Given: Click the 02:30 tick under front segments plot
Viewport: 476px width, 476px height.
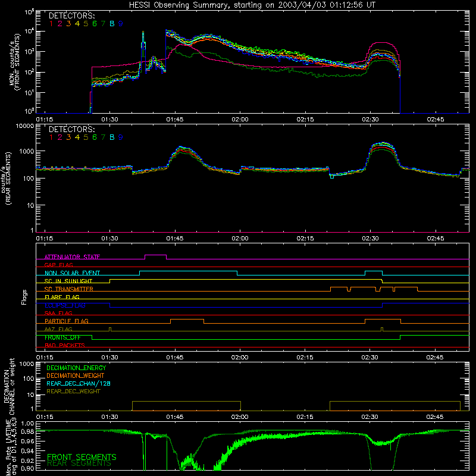Looking at the screenshot, I should pyautogui.click(x=370, y=120).
